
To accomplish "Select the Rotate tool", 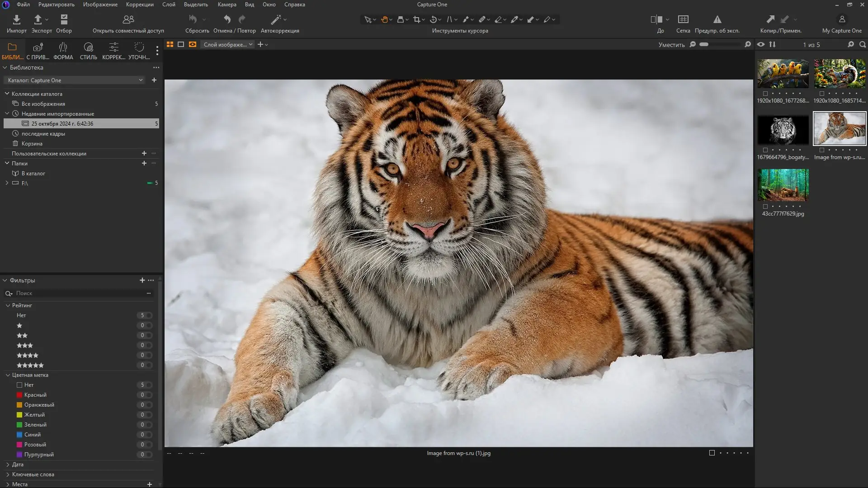I will (434, 19).
